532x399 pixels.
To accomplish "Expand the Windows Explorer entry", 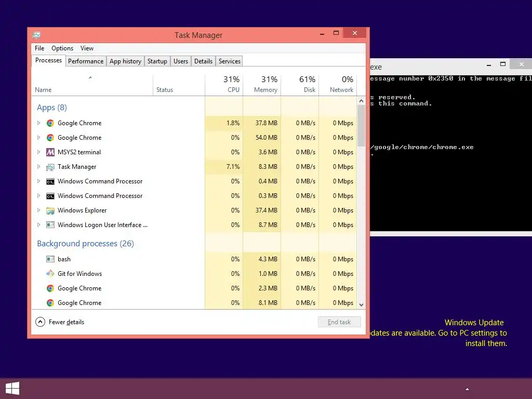I will [x=38, y=211].
